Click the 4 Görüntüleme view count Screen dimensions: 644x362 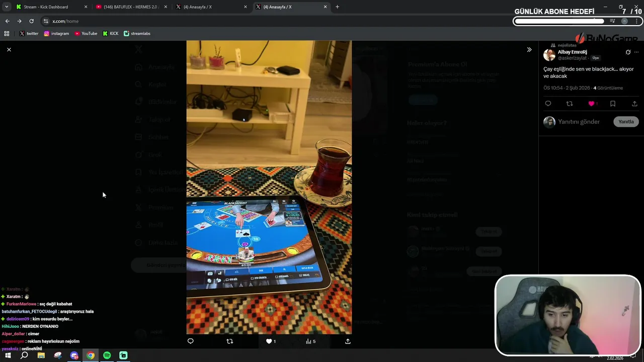pyautogui.click(x=608, y=88)
